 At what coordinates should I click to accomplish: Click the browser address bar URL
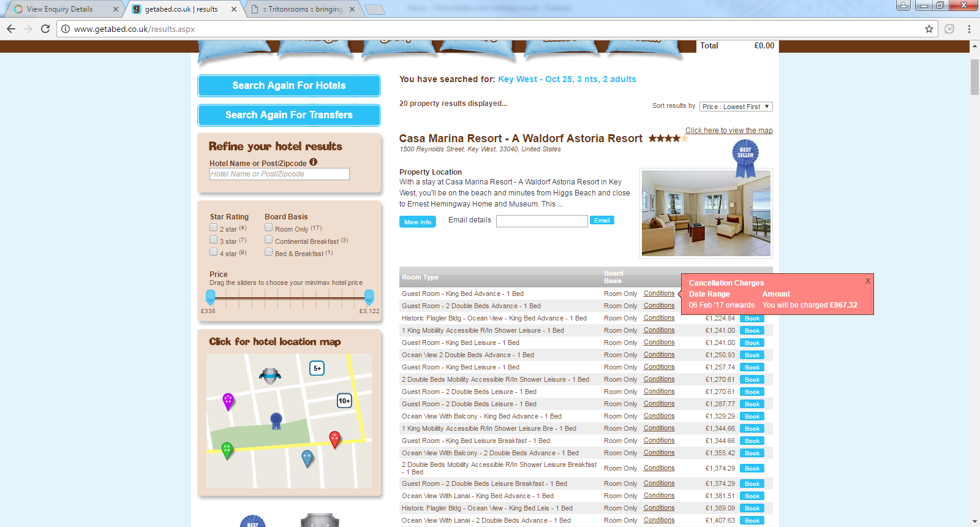(x=134, y=29)
